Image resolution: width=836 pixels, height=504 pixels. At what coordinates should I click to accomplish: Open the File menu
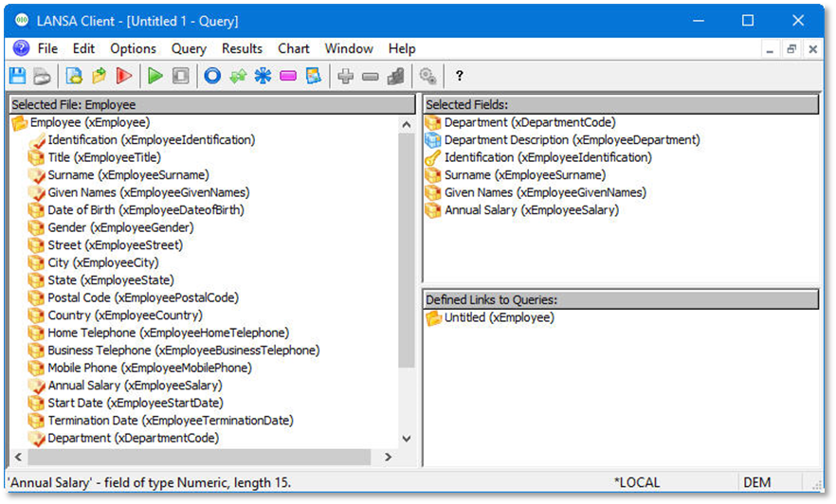click(x=47, y=48)
